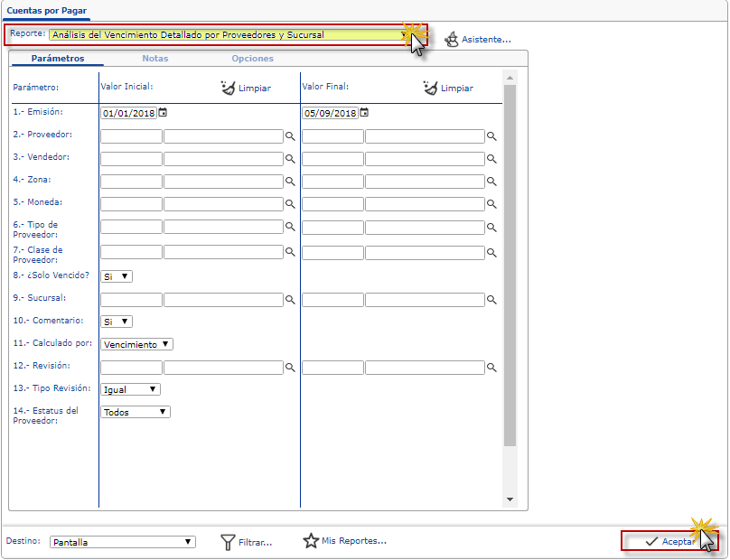Click the parameters panel vertical scrollbar
Viewport: 730px width, 560px height.
point(510,271)
